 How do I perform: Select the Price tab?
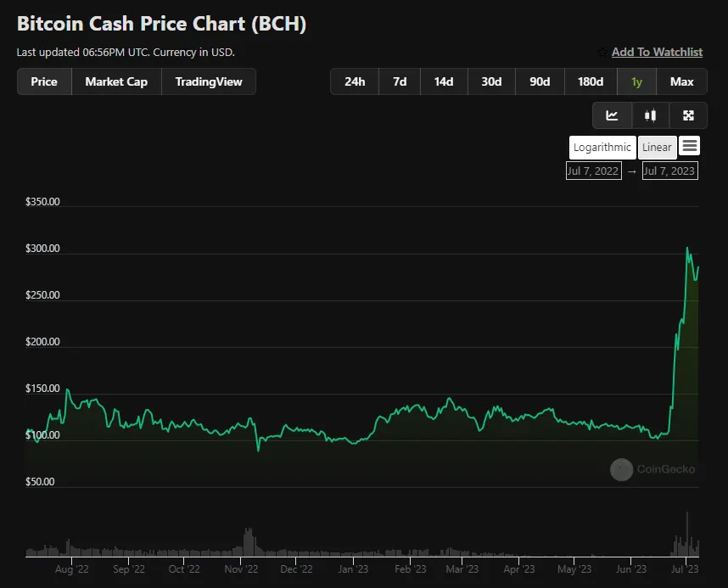[44, 81]
